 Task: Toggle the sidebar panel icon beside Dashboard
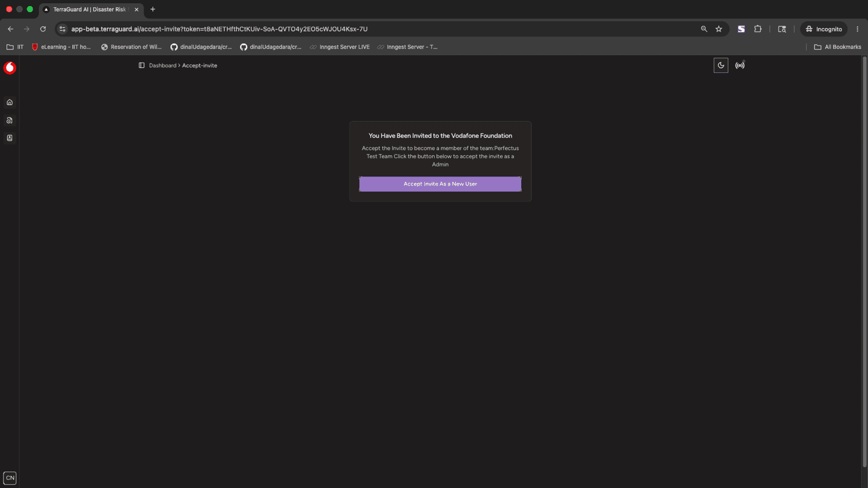(141, 65)
